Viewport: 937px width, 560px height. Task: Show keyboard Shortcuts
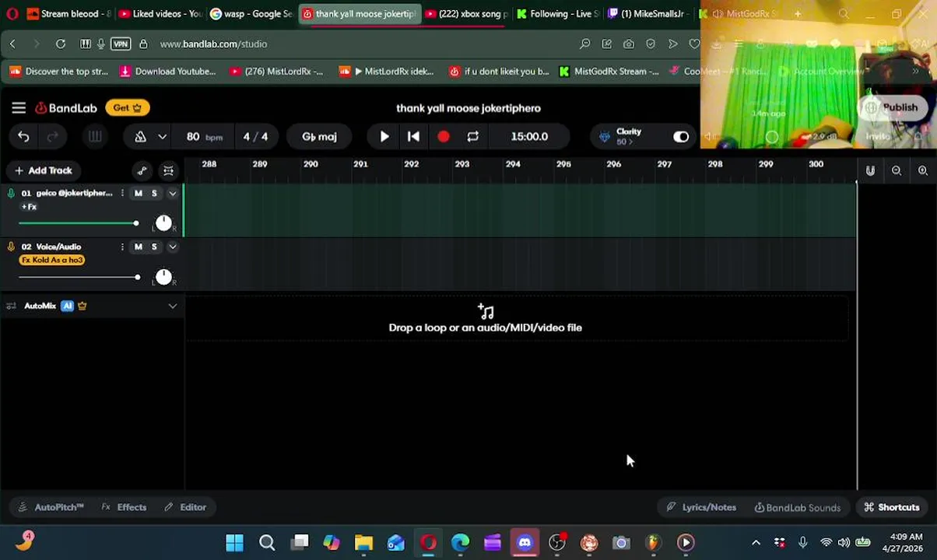click(892, 507)
